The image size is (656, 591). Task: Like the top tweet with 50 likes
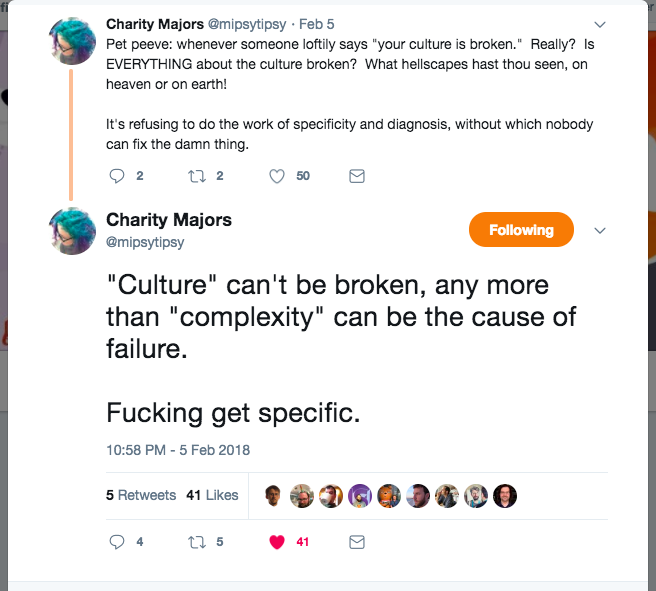(x=278, y=176)
